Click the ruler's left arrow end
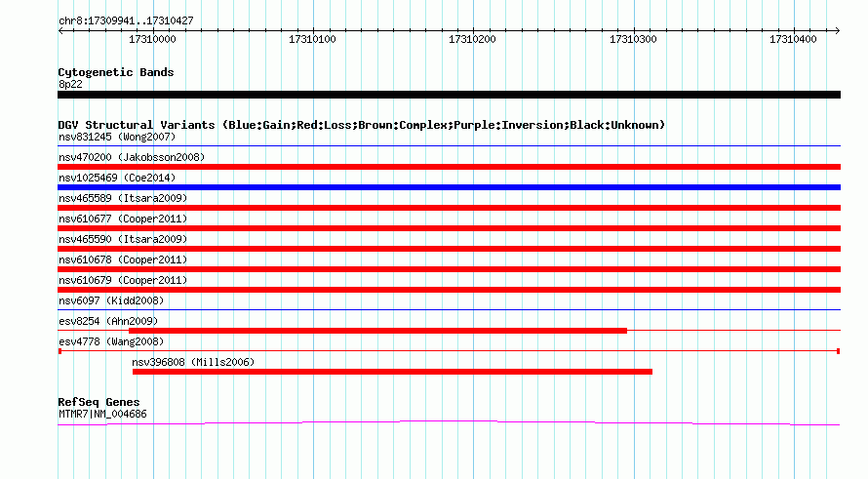 (60, 31)
